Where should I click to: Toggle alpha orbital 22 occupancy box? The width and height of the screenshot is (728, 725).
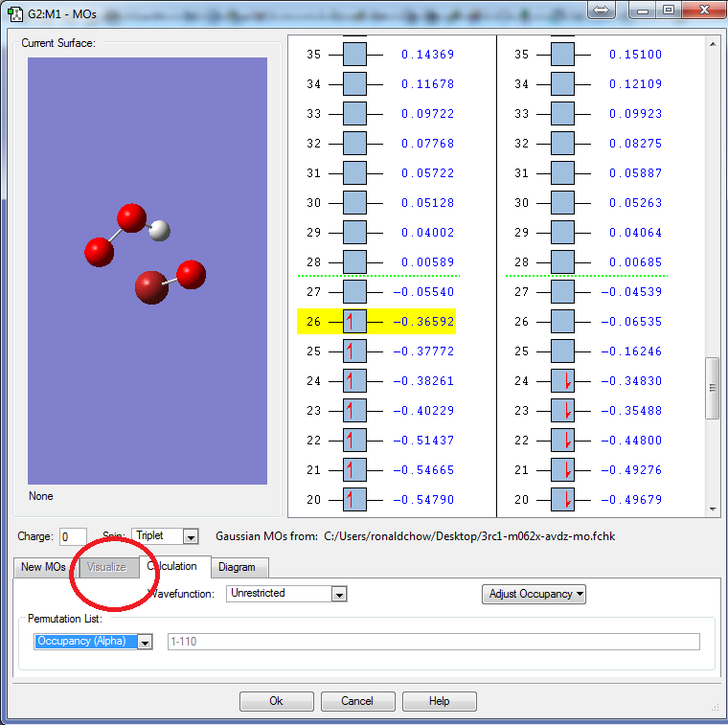(x=354, y=440)
